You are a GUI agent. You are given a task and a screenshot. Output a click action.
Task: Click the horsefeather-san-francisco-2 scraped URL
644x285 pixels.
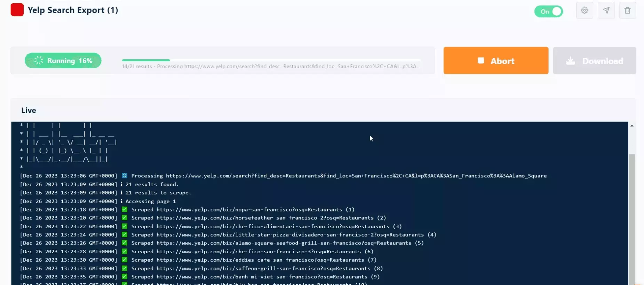click(x=265, y=218)
